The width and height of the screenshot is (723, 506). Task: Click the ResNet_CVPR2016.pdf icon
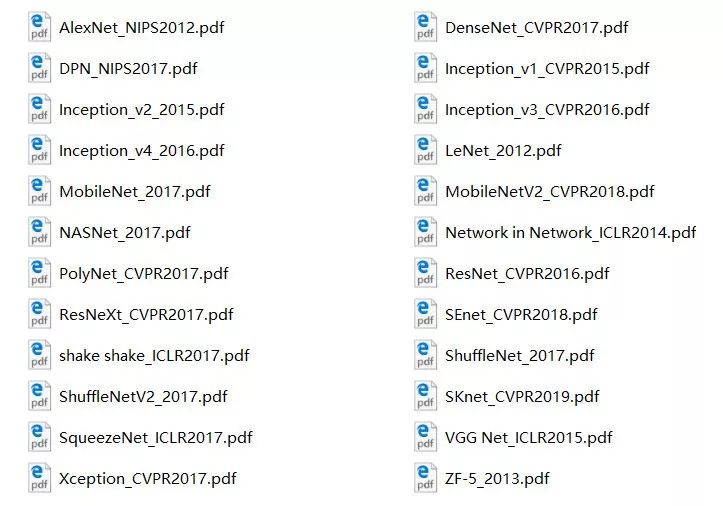[x=425, y=274]
